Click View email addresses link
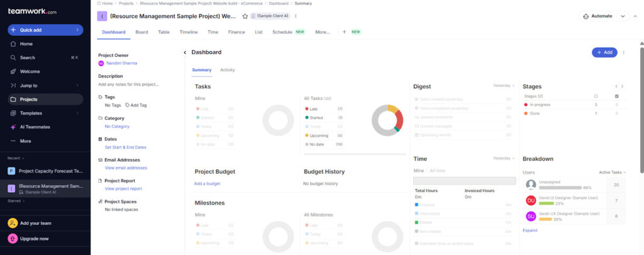 tap(126, 168)
